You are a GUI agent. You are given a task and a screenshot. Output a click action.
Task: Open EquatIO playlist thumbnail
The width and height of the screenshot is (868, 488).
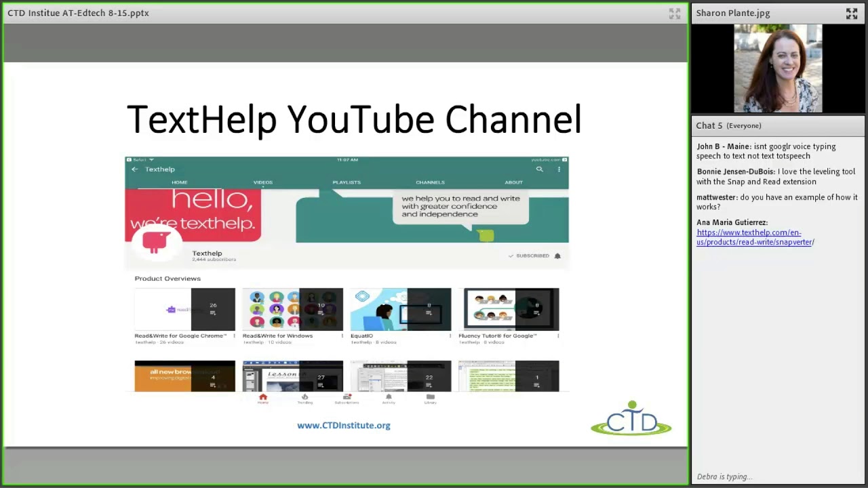coord(401,310)
